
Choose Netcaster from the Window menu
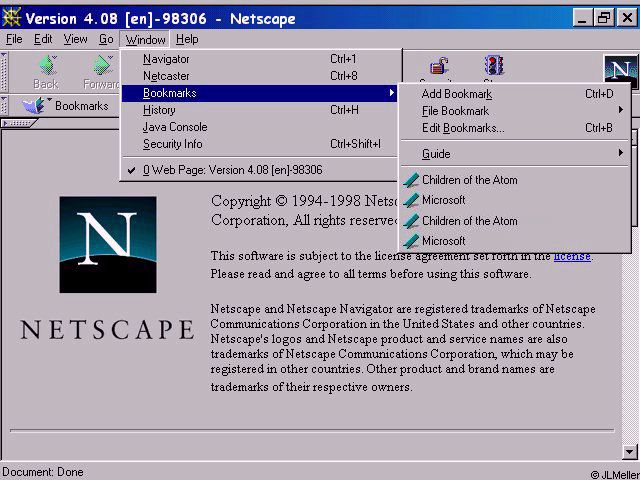260,76
